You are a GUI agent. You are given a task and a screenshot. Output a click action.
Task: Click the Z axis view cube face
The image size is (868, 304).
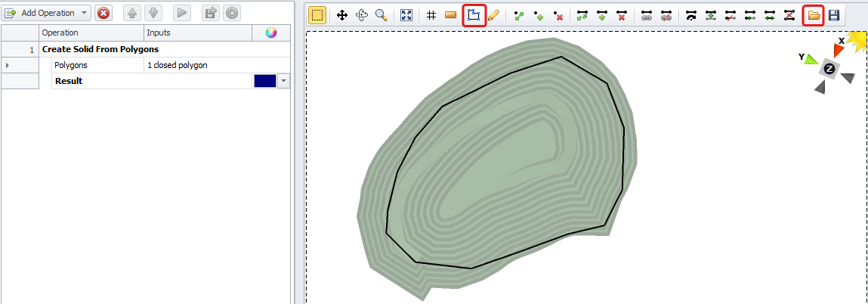pyautogui.click(x=829, y=69)
